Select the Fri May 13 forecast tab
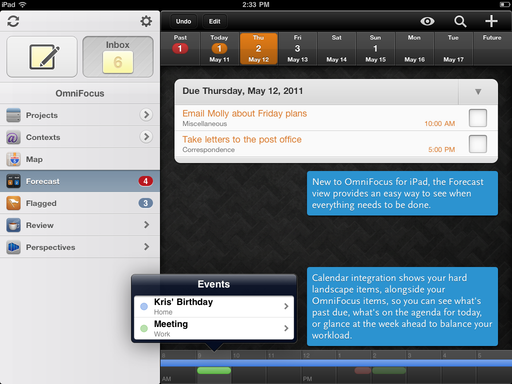Image resolution: width=512 pixels, height=384 pixels. click(298, 49)
